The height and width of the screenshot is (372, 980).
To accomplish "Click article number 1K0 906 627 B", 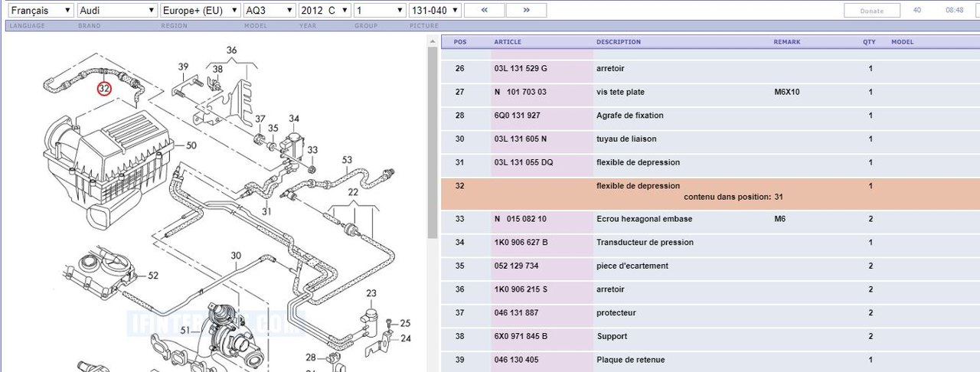I will click(x=521, y=243).
